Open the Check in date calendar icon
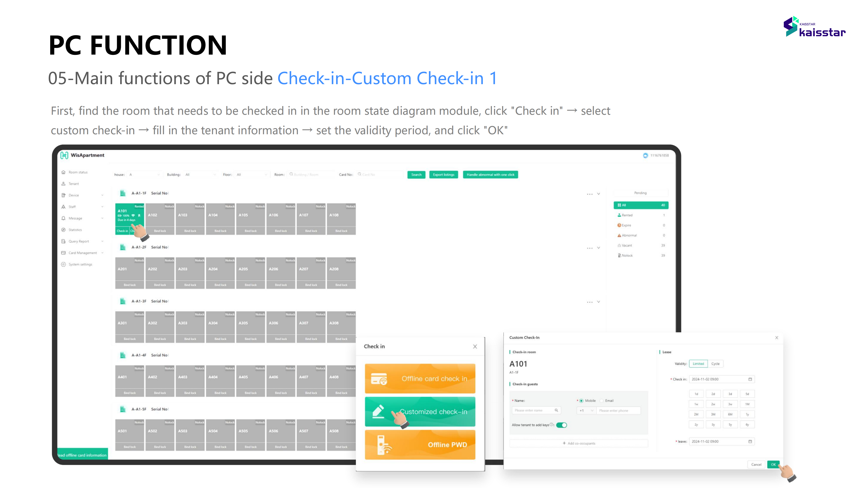Screen dimensions: 868x488 (750, 379)
